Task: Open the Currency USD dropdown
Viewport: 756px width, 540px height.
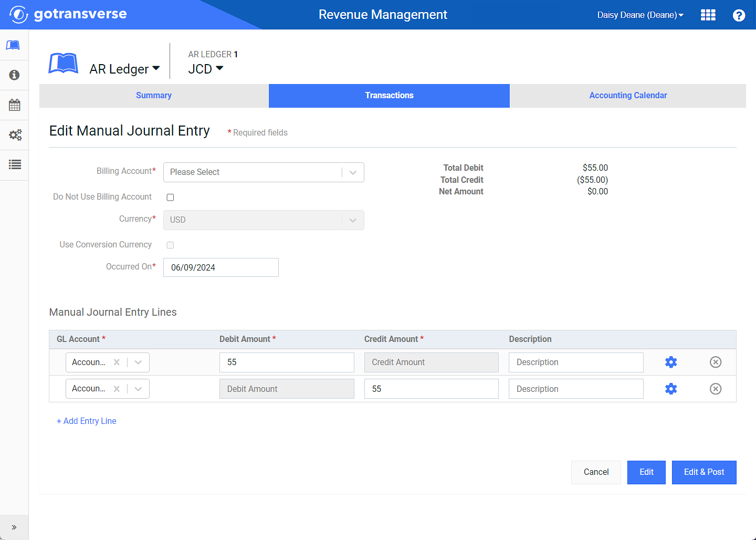Action: click(264, 220)
